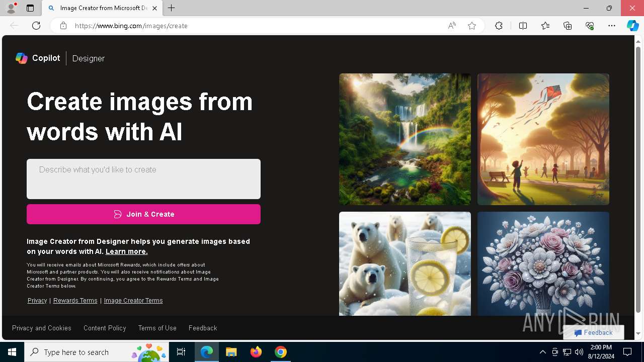Screen dimensions: 644x362
Task: Open the Rewards Terms link
Action: point(75,301)
